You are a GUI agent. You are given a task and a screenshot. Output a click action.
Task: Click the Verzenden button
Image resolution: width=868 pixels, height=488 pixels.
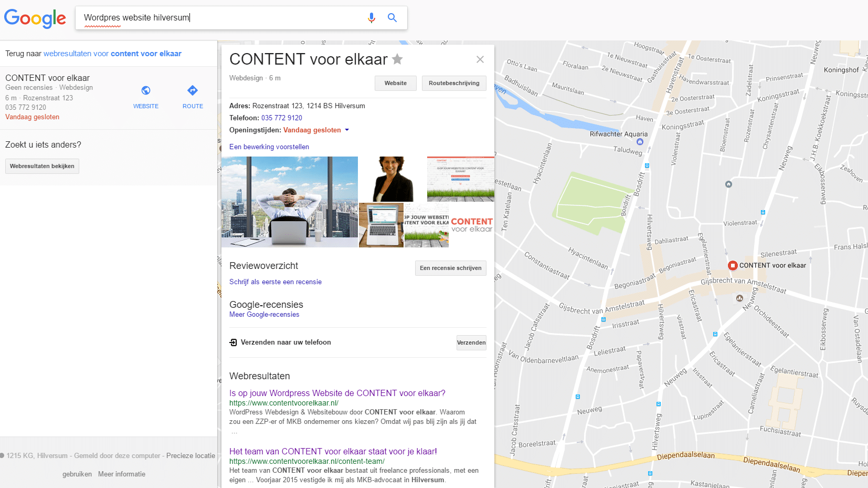[471, 342]
